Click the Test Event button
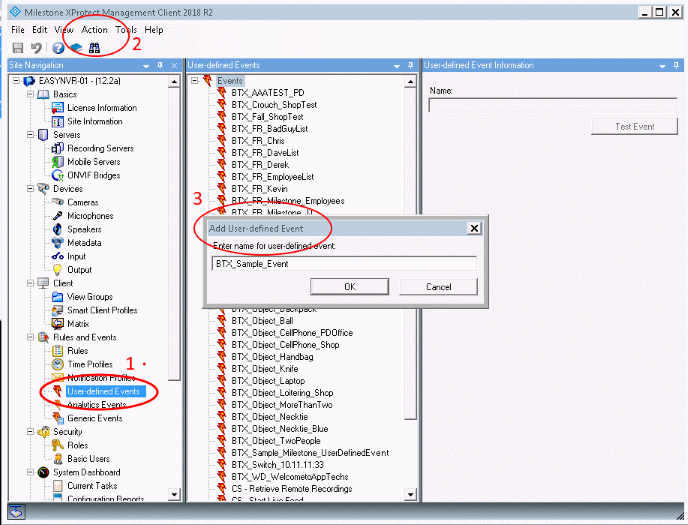Screen dimensions: 688x525 click(634, 127)
